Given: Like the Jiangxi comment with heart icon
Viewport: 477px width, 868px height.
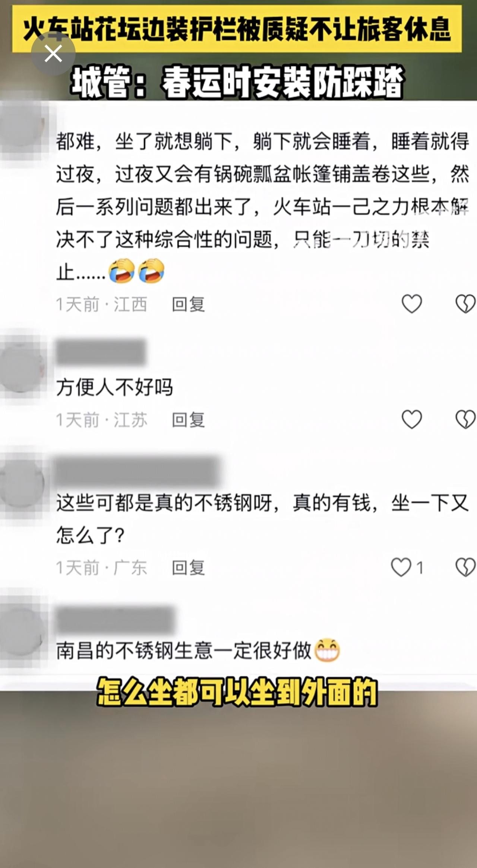Looking at the screenshot, I should [412, 303].
